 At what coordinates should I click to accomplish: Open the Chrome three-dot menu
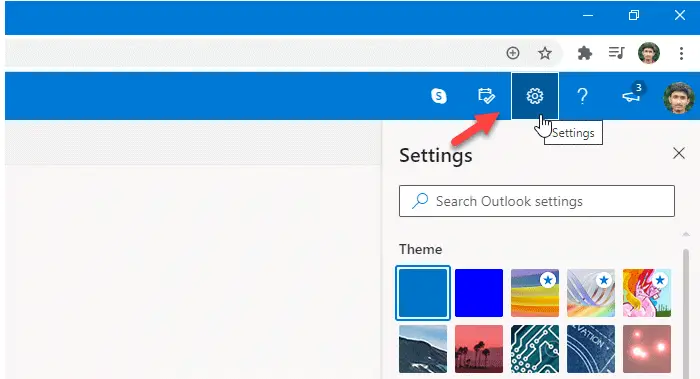coord(681,54)
